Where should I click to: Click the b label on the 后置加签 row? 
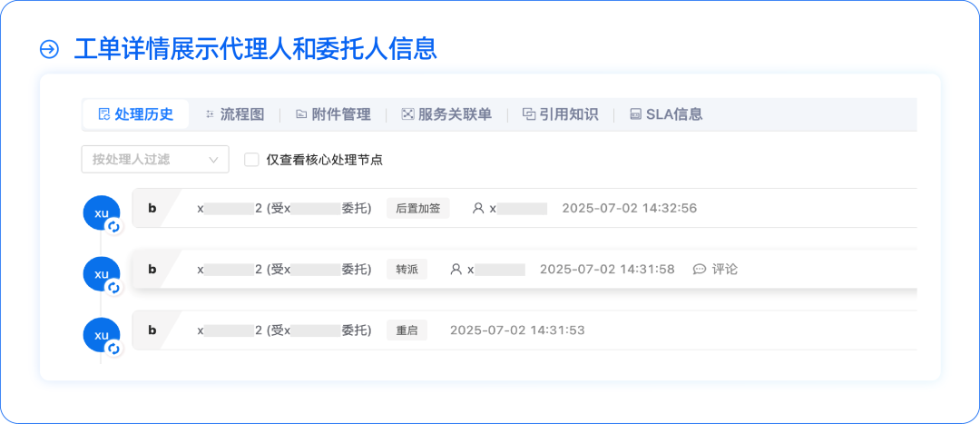pyautogui.click(x=152, y=208)
